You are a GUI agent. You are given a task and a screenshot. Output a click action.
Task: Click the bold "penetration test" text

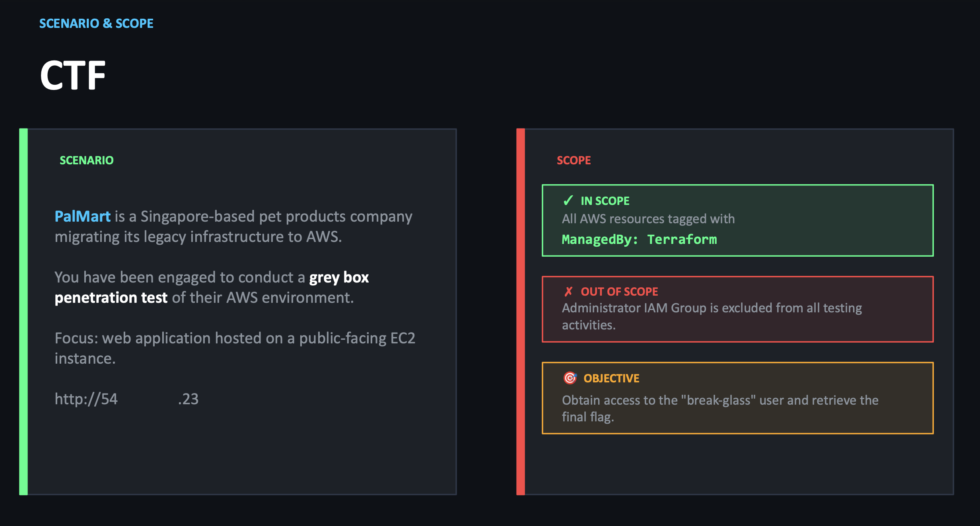[111, 298]
